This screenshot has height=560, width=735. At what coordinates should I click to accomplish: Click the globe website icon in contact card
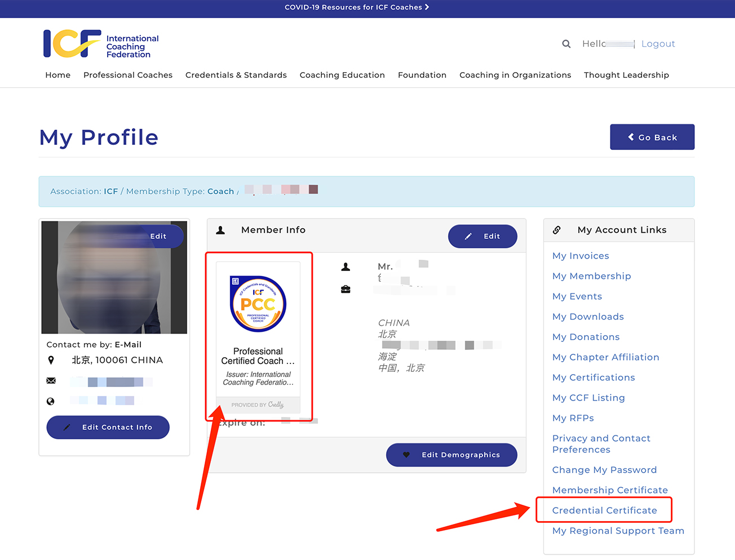(51, 401)
